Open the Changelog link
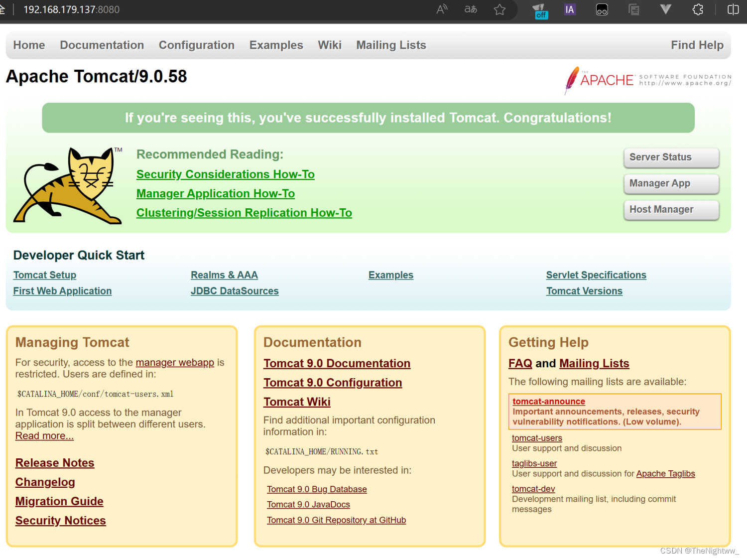This screenshot has height=560, width=747. click(x=45, y=482)
